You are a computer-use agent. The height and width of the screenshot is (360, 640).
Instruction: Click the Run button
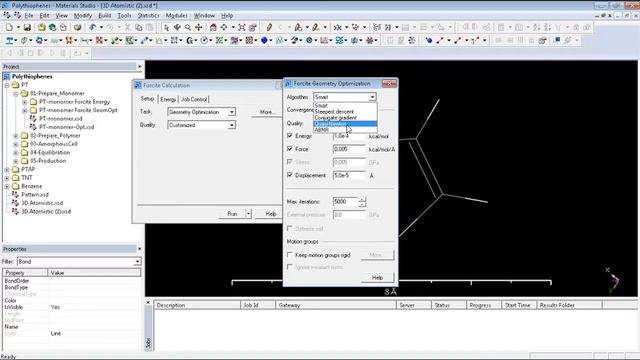[x=232, y=214]
